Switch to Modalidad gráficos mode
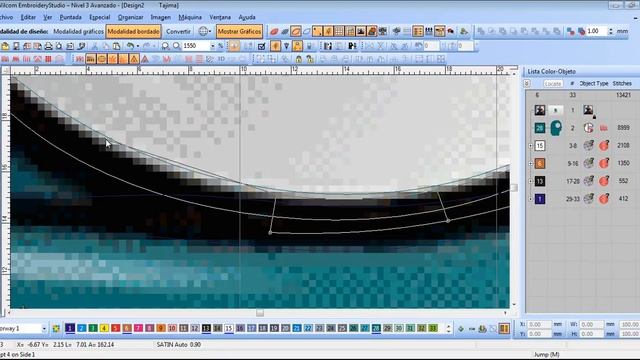 click(79, 31)
